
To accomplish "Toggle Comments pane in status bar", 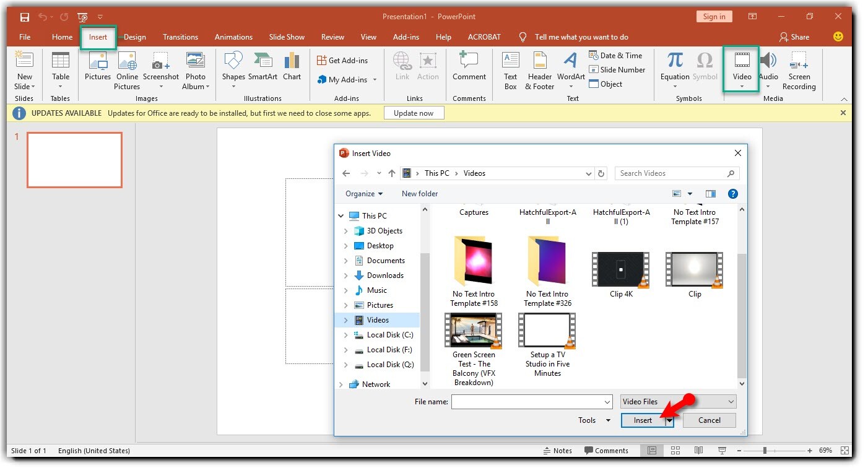I will pyautogui.click(x=606, y=451).
